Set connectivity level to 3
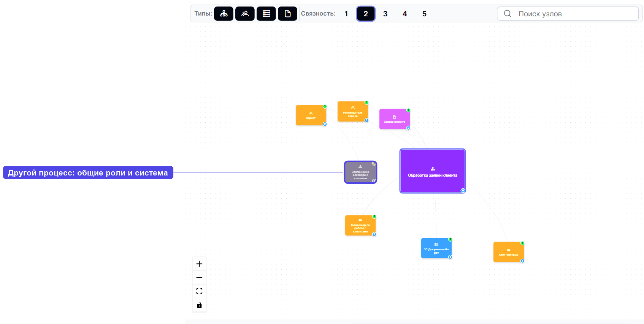 385,14
